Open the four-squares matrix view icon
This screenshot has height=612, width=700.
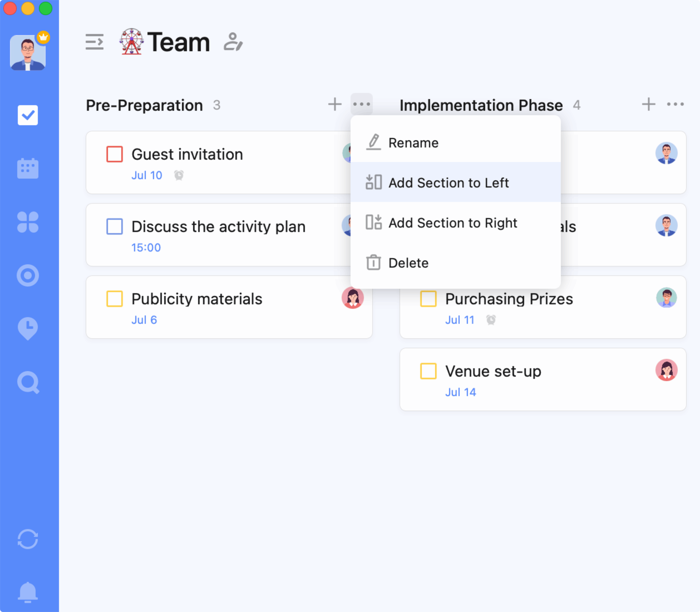tap(28, 222)
